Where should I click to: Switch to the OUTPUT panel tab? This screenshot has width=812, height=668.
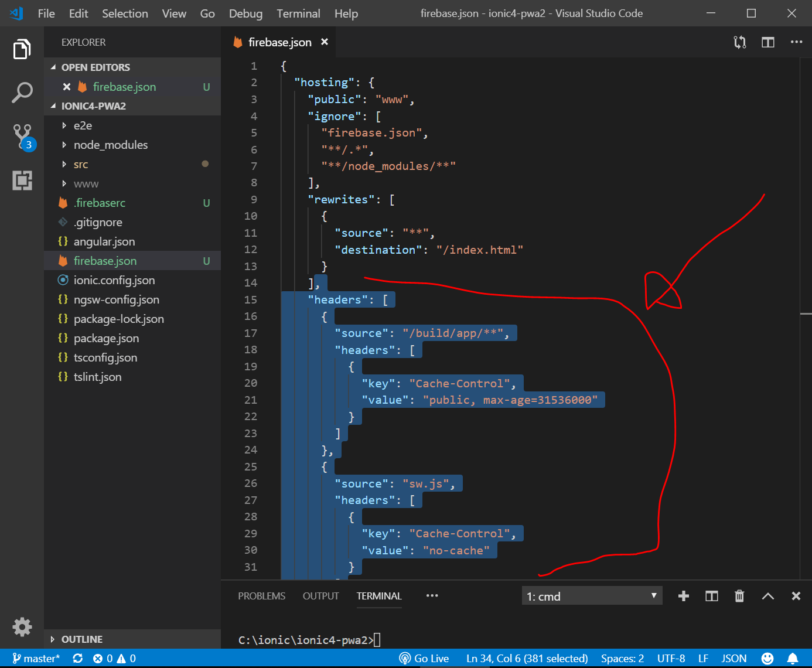320,596
